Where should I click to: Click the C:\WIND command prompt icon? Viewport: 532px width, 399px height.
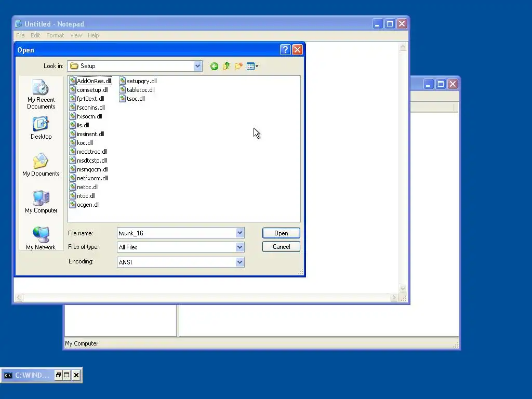point(8,375)
